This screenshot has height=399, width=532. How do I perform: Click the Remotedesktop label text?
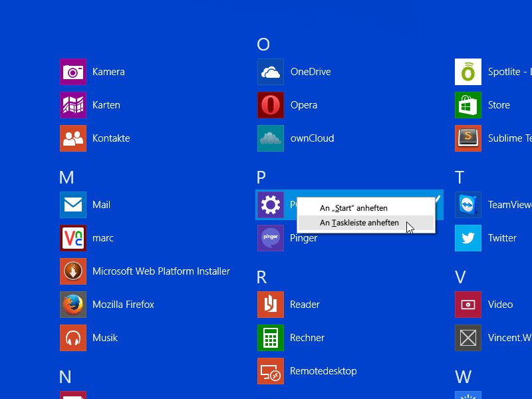click(323, 371)
